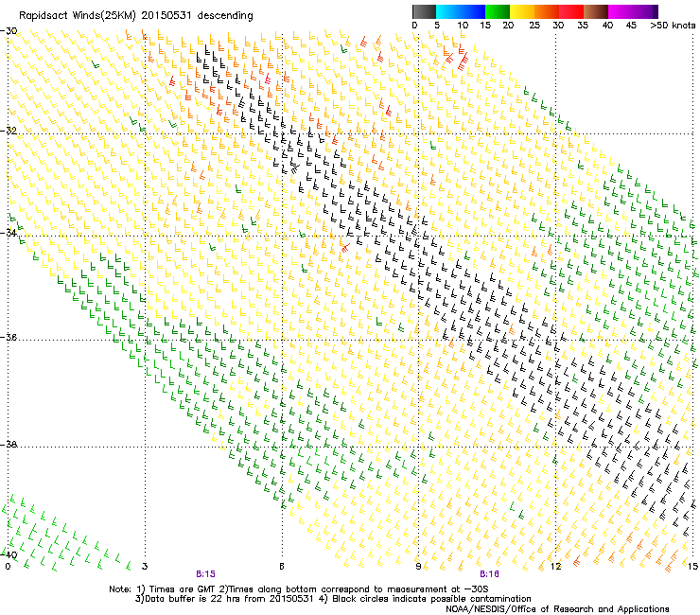This screenshot has height=615, width=700.
Task: Click the purple time label 8:15
Action: point(205,574)
